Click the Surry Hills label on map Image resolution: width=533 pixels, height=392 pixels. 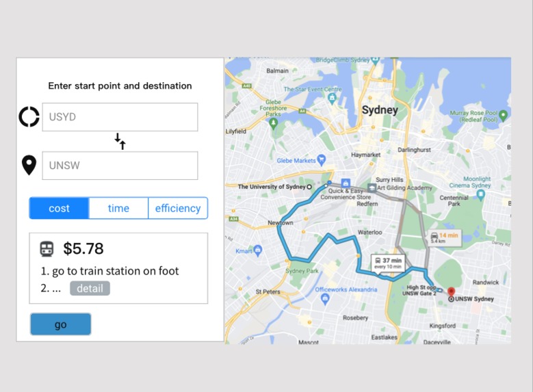(389, 179)
